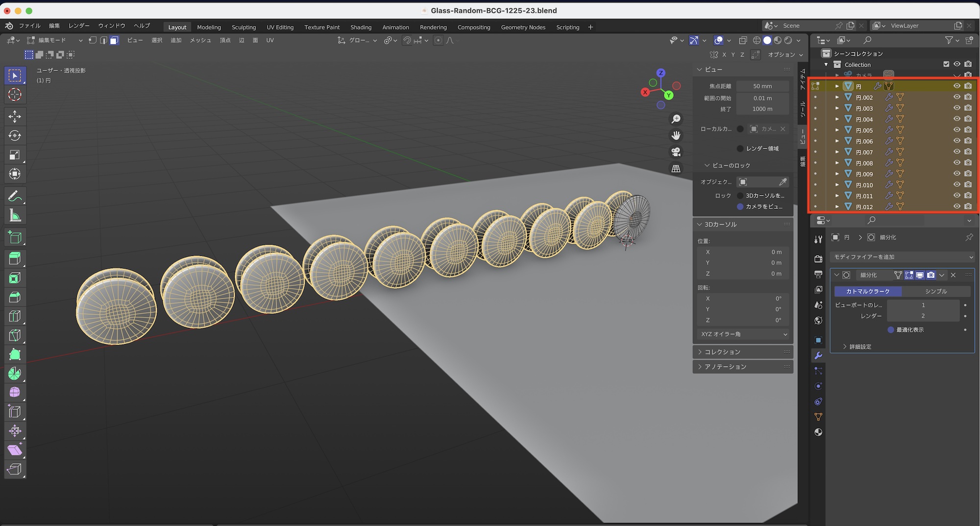Click the 焦点距離 50 mm field

pos(762,86)
